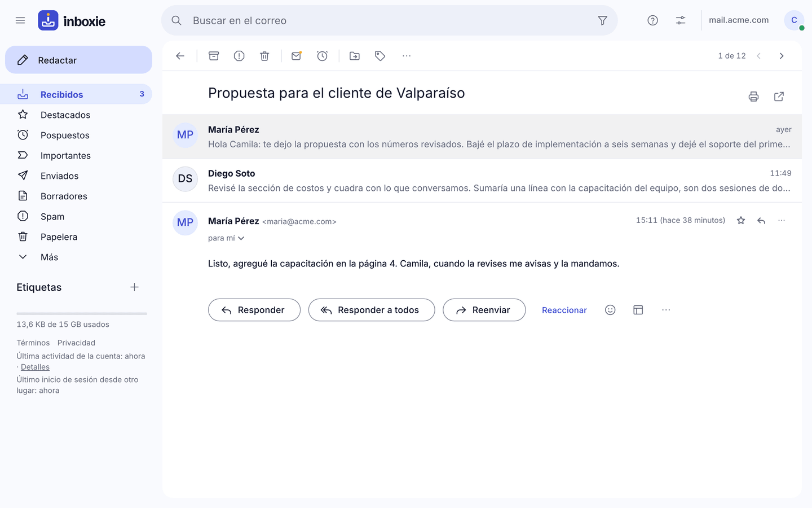This screenshot has width=812, height=508.
Task: Show search filter options
Action: tap(602, 20)
